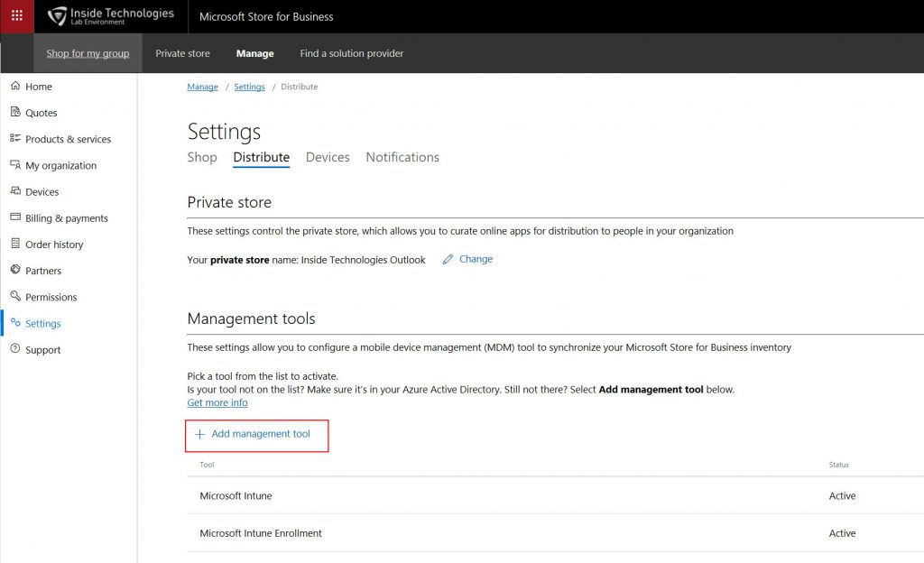
Task: Click the Quotes icon in sidebar
Action: point(15,112)
